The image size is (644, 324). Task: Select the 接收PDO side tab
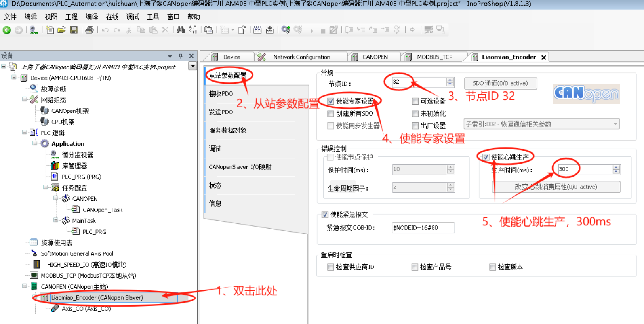tap(221, 94)
